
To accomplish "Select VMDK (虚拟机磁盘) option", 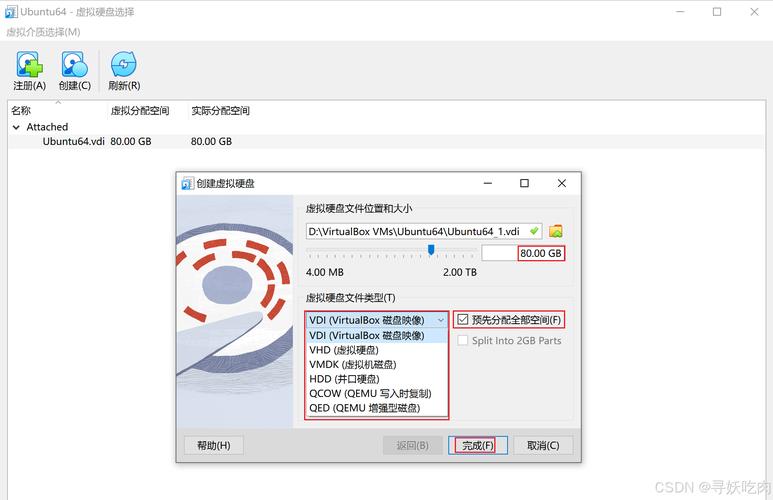I will 377,364.
